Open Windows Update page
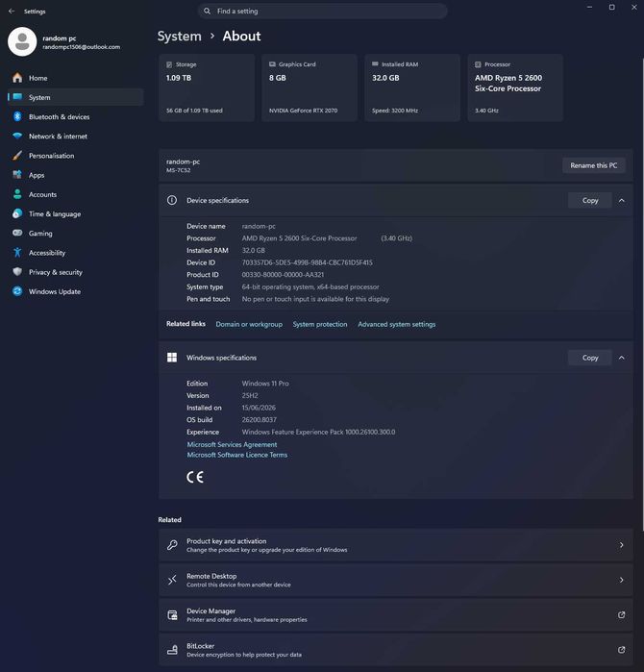 tap(76, 291)
